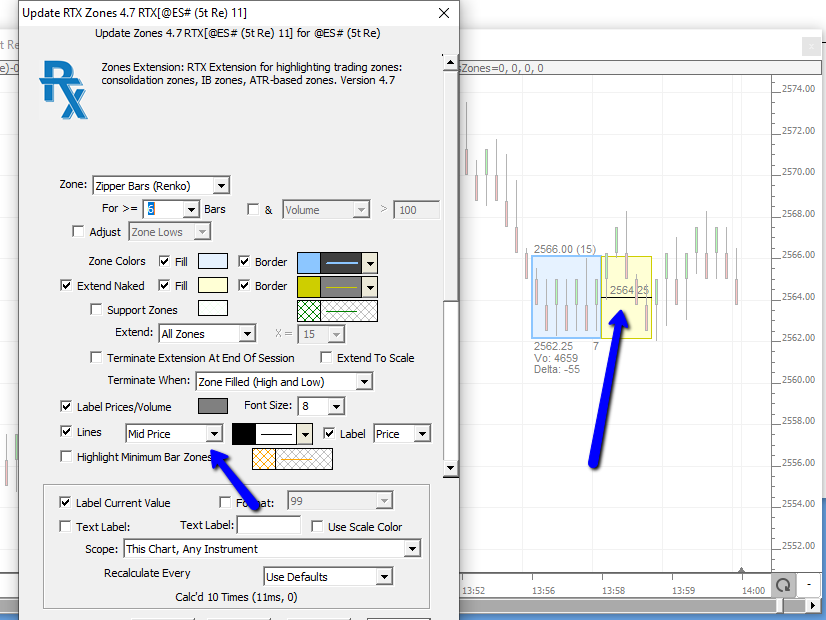Screen dimensions: 826x620
Task: Open the blue zone border style dropdown
Action: click(370, 262)
